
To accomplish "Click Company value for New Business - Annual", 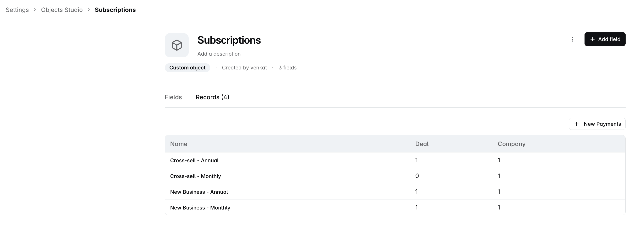I will click(499, 192).
